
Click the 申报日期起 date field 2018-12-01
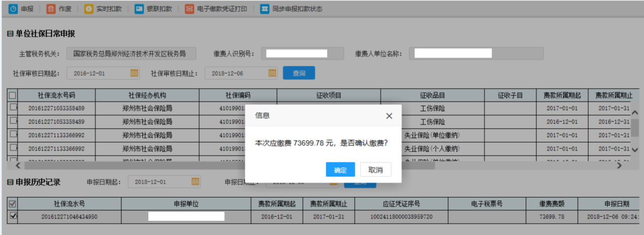coord(164,182)
